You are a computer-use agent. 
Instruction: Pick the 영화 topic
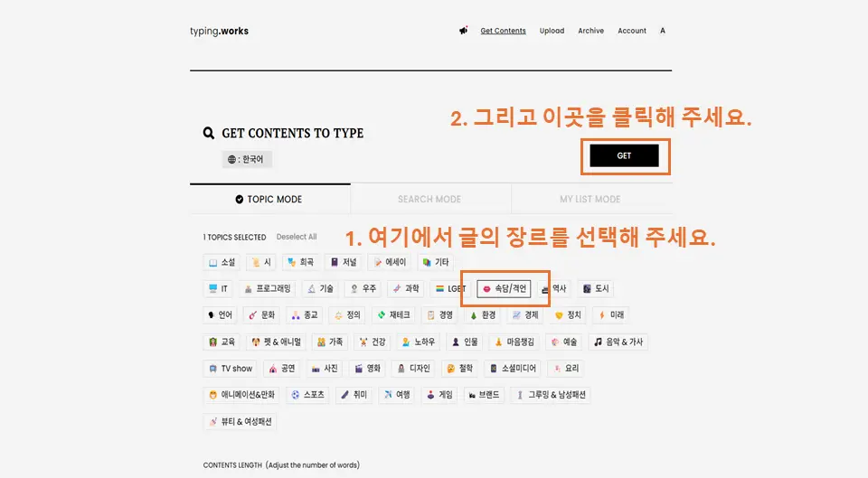(368, 369)
